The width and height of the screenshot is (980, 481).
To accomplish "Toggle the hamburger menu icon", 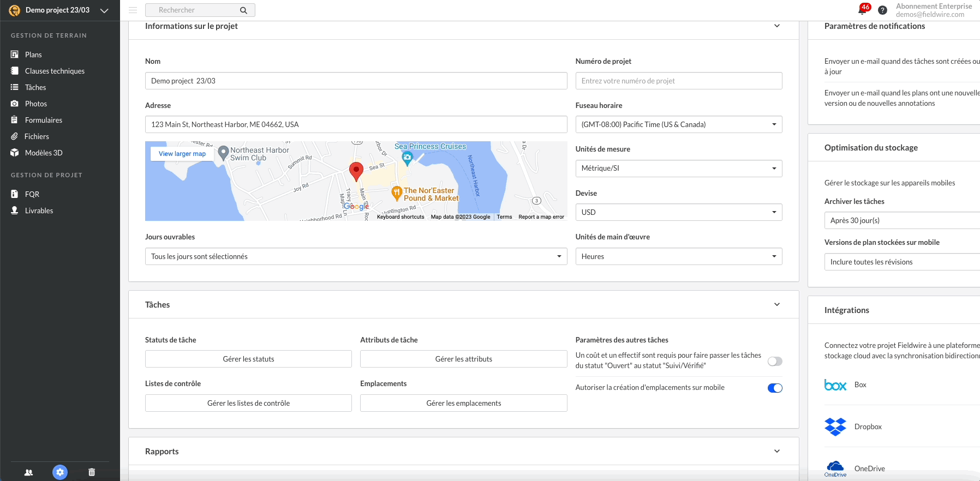I will point(133,10).
